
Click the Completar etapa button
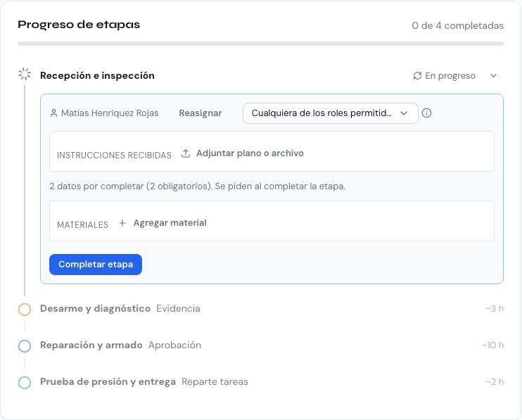pos(96,265)
